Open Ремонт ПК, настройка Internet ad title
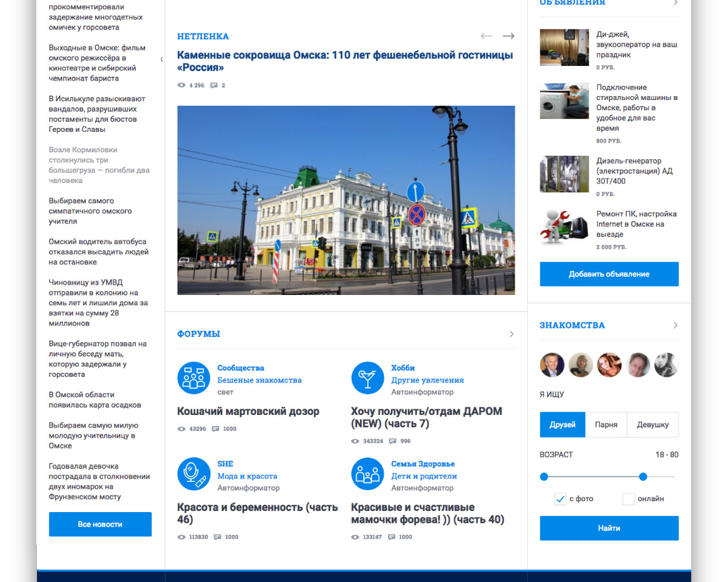Screen dimensions: 728x582 pos(636,225)
